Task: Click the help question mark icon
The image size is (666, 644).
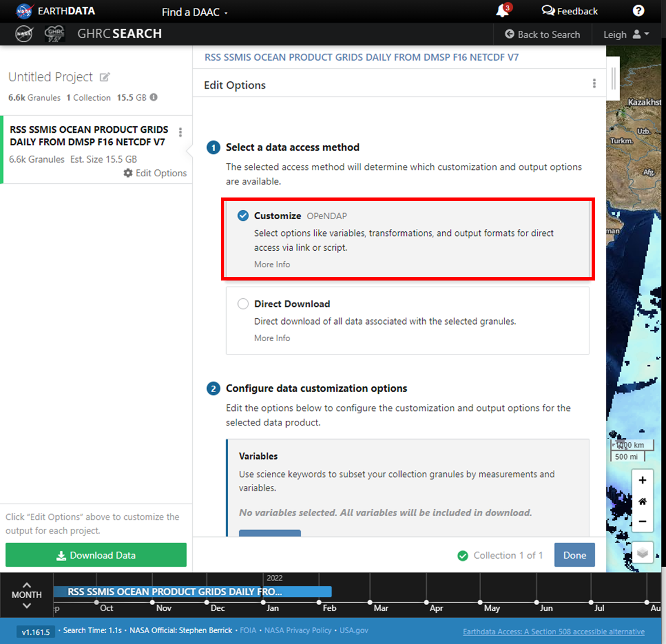Action: (639, 11)
